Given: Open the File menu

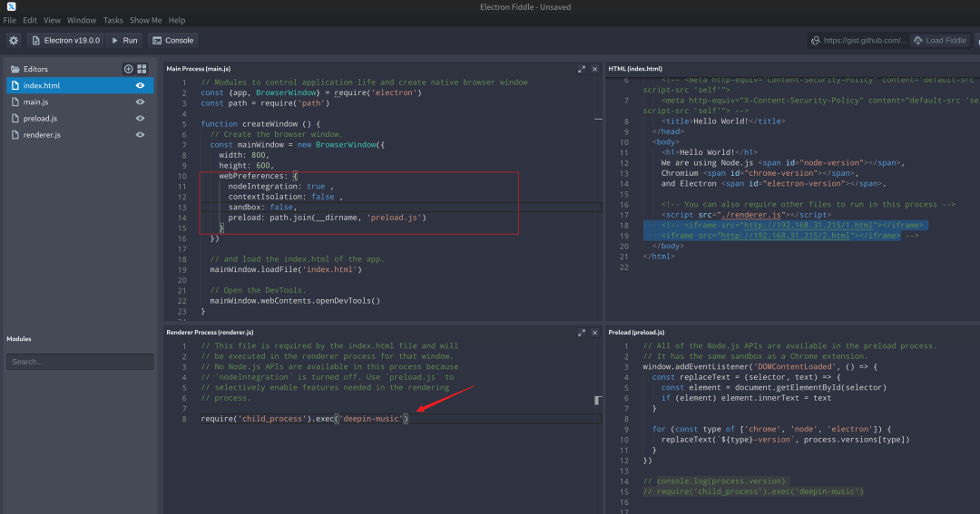Looking at the screenshot, I should click(x=9, y=20).
